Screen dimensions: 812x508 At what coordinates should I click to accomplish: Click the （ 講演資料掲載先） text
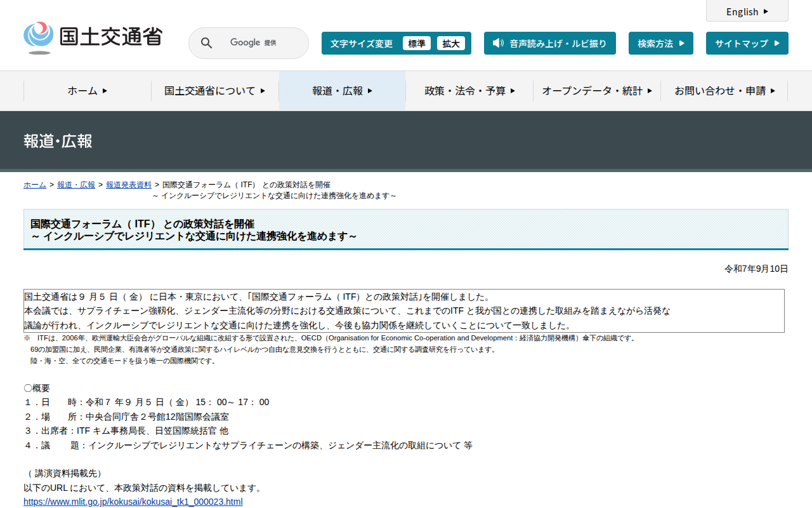63,473
